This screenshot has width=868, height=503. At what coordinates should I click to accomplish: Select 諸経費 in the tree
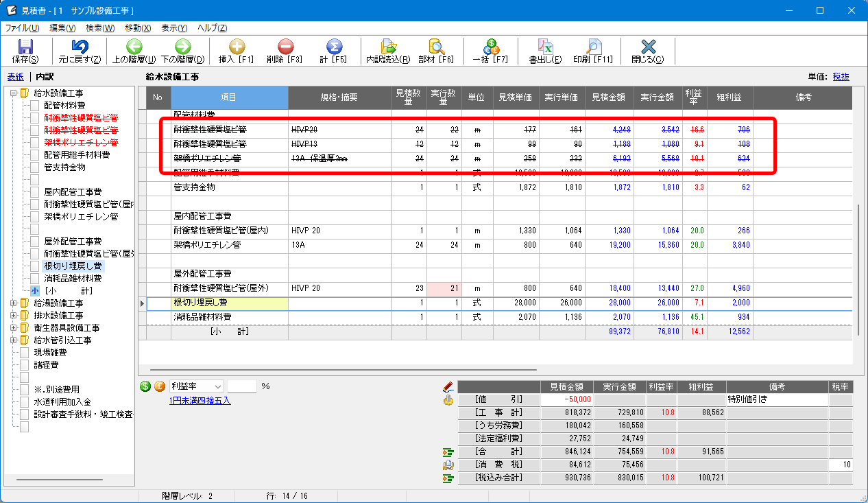46,365
